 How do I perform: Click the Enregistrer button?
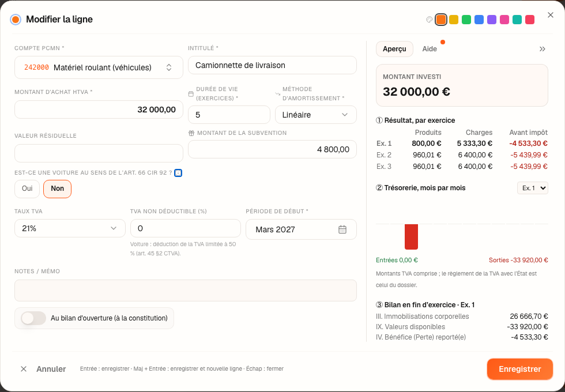519,369
